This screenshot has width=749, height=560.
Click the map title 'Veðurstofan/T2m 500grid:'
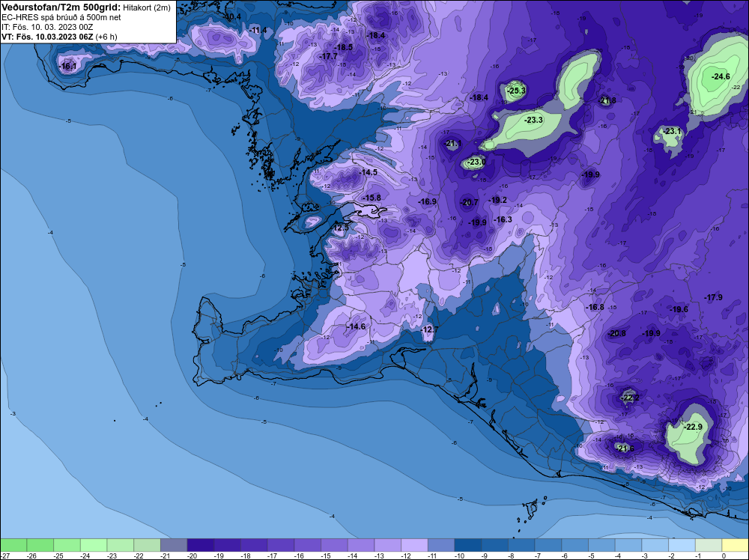click(61, 7)
